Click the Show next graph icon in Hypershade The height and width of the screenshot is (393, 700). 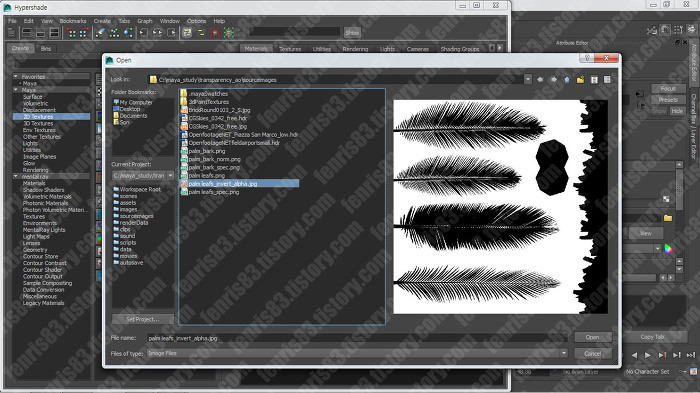(x=83, y=33)
